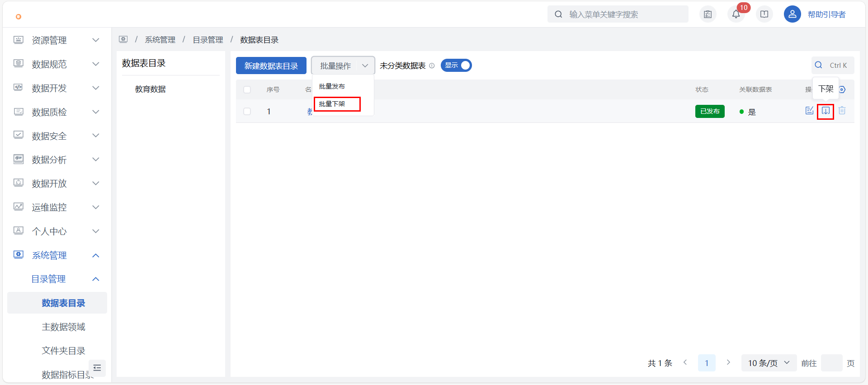Click the task list icon beside bell

click(708, 14)
